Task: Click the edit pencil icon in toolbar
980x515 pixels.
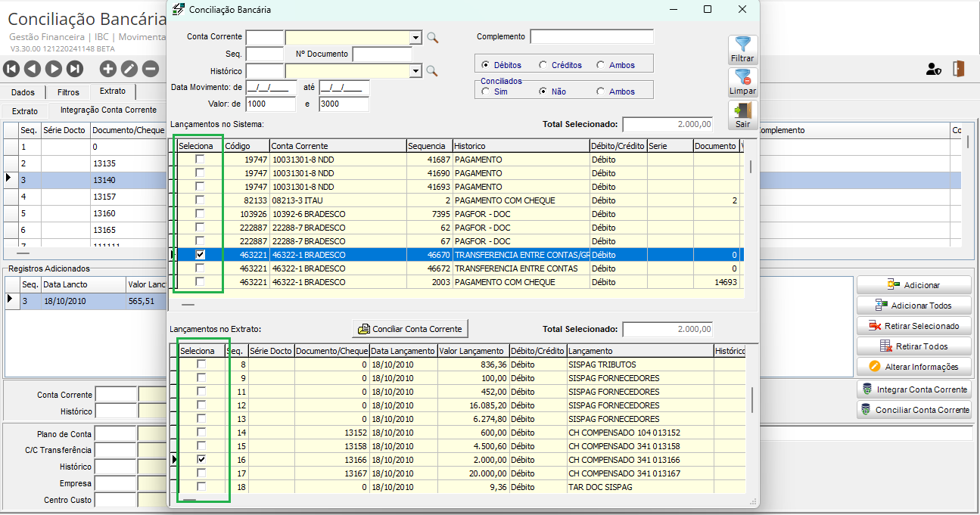Action: (129, 69)
